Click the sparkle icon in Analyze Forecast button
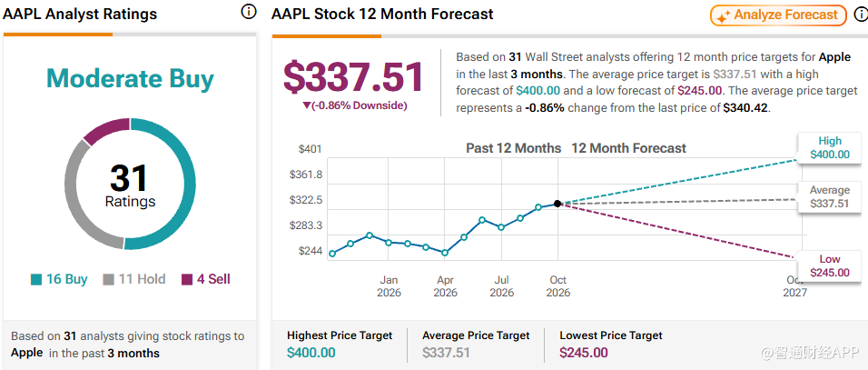The width and height of the screenshot is (868, 370). [723, 16]
